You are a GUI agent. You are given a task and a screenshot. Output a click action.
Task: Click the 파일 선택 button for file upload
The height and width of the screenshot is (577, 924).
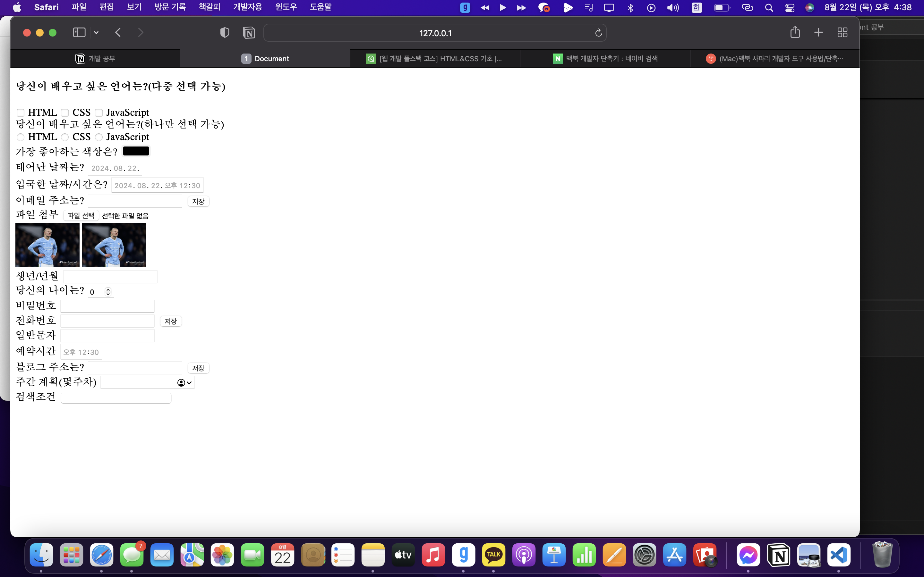pos(80,215)
